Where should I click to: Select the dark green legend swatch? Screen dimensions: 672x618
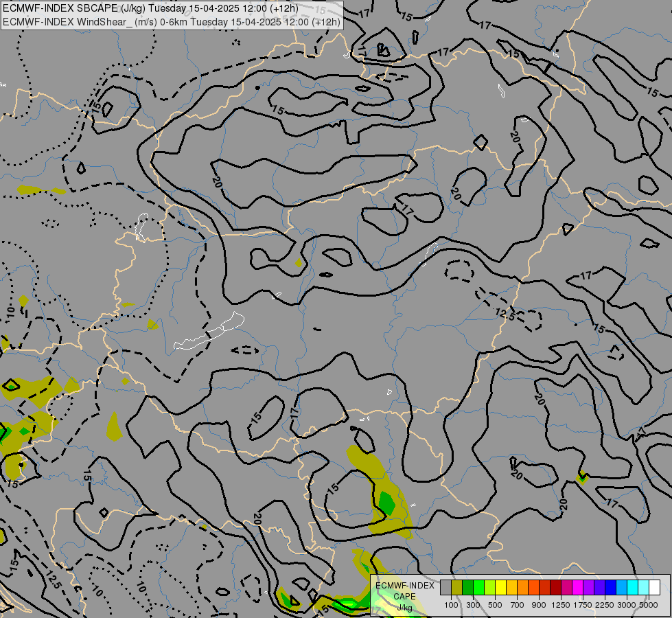467,587
